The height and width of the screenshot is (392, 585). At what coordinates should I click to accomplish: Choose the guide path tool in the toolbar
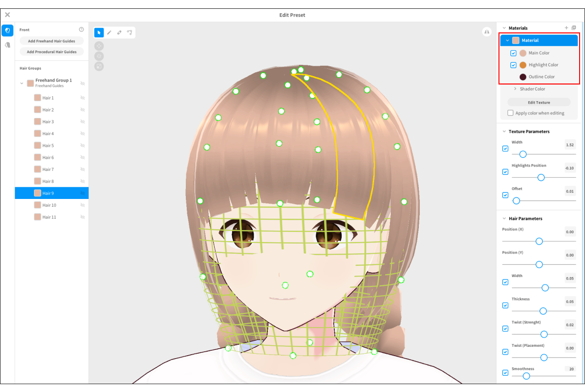point(130,32)
